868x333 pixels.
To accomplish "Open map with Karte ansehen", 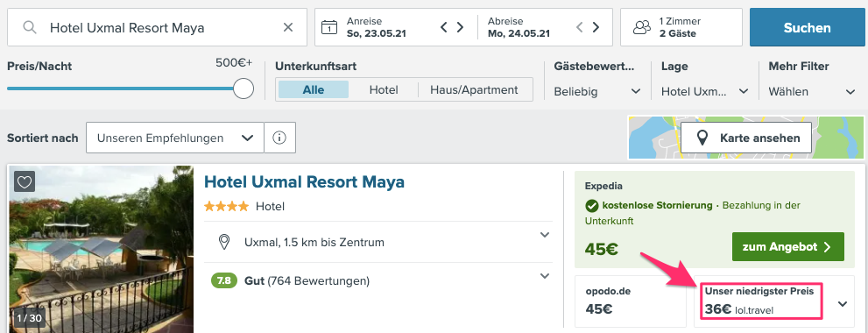I will [745, 138].
